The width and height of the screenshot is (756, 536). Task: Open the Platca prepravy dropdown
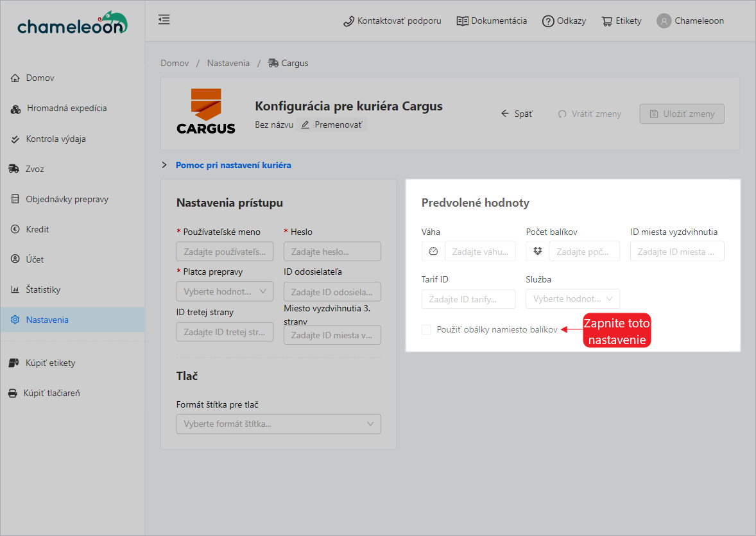coord(225,291)
